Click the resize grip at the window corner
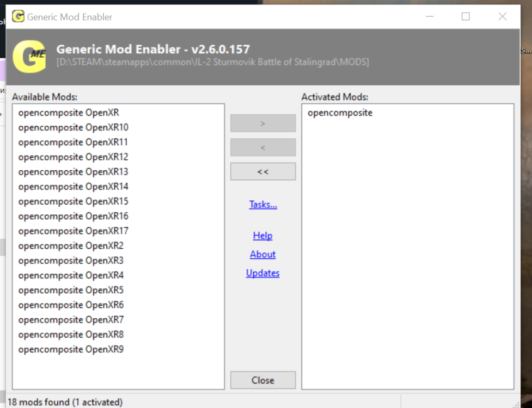 click(x=516, y=404)
